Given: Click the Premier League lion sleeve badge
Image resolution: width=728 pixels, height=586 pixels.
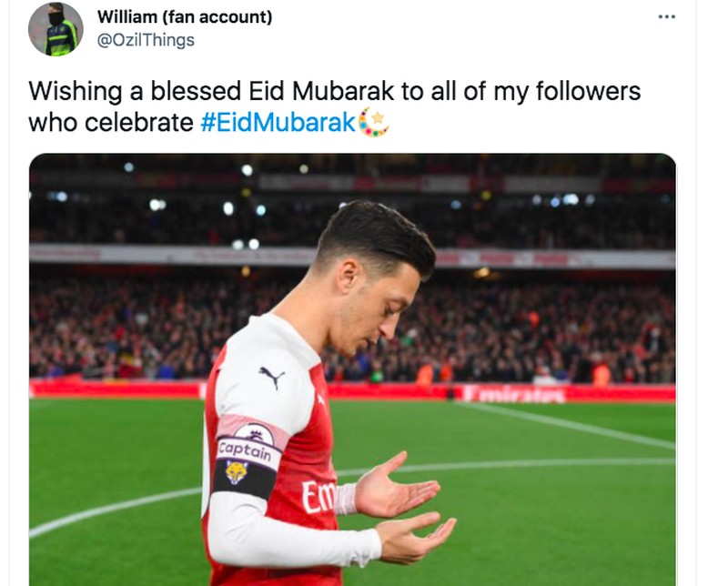Looking at the screenshot, I should click(x=255, y=434).
